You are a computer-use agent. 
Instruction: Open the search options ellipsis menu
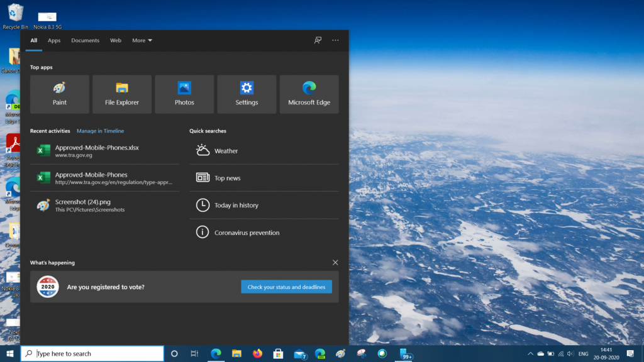335,40
